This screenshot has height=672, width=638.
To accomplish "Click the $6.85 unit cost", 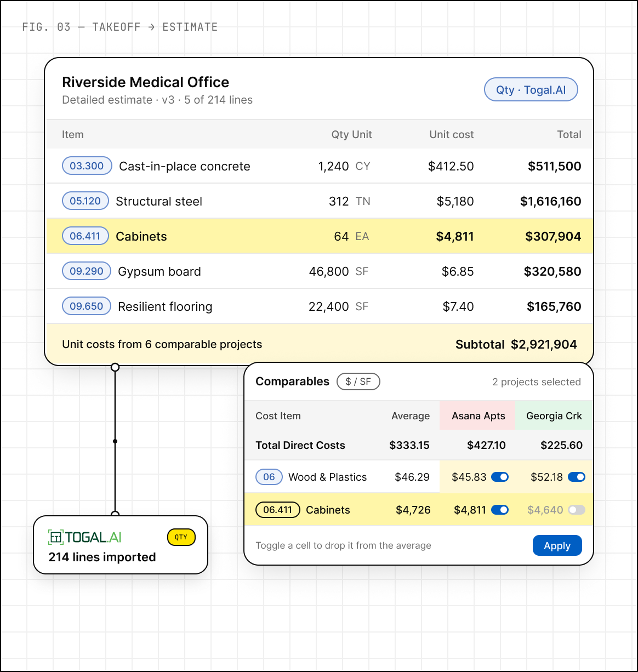I will tap(458, 271).
